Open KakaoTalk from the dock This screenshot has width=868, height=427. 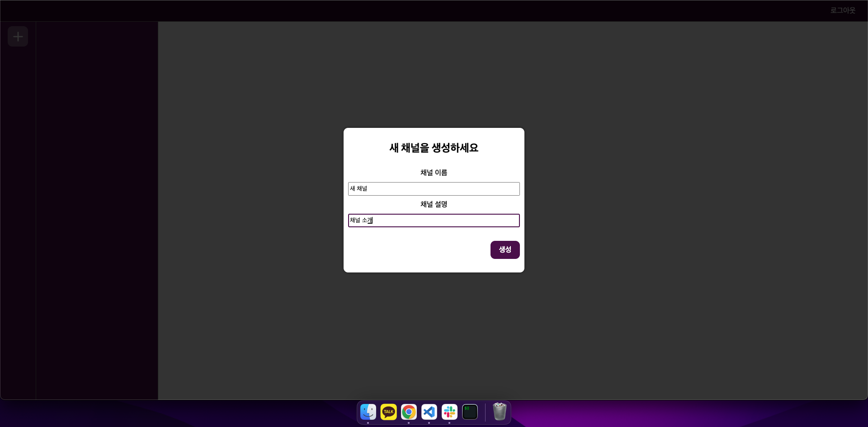pos(388,412)
